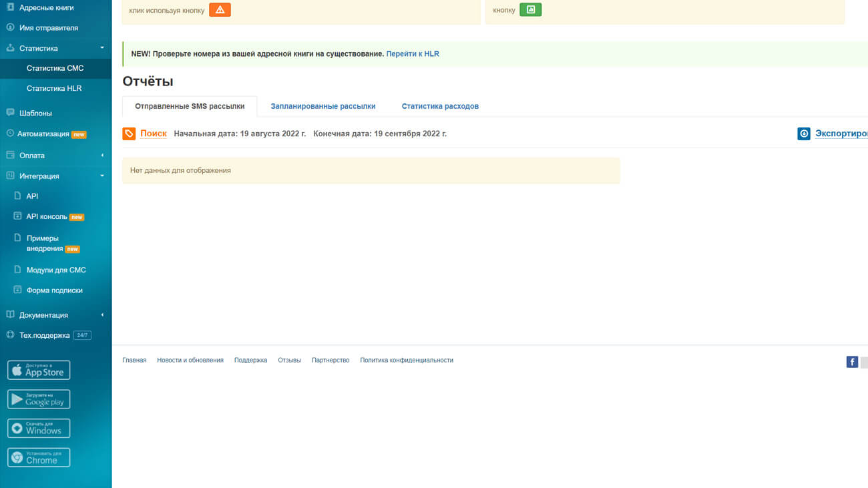
Task: Open Политика конфиденциальности footer link
Action: coord(407,360)
